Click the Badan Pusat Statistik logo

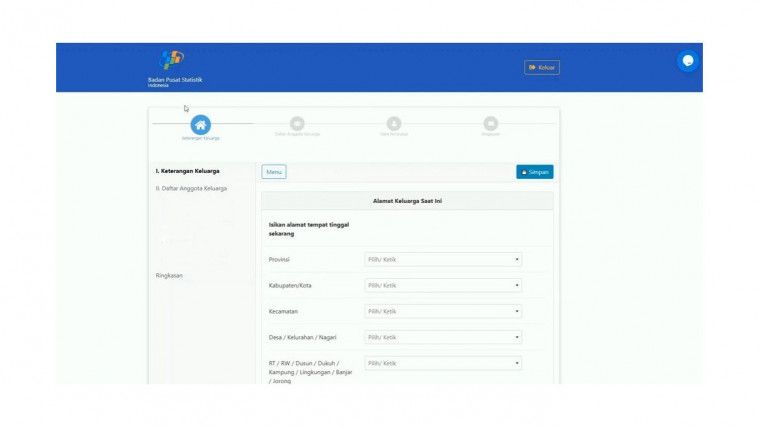click(175, 68)
